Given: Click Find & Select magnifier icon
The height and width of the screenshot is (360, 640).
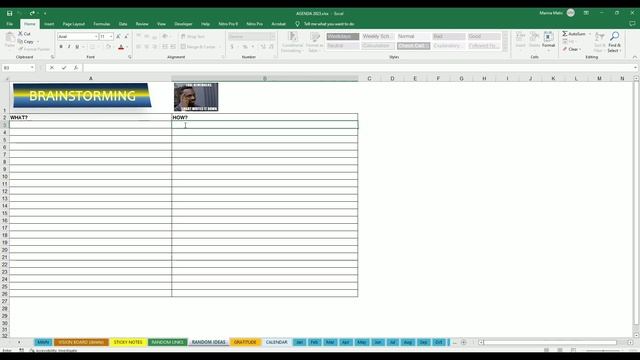Looking at the screenshot, I should click(614, 36).
